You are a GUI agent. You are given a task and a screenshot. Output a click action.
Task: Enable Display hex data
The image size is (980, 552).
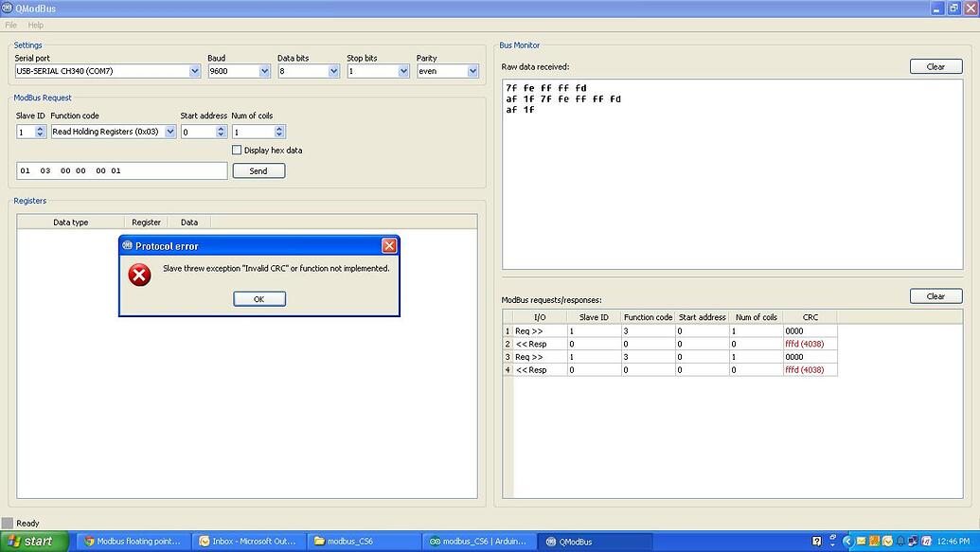pyautogui.click(x=236, y=150)
